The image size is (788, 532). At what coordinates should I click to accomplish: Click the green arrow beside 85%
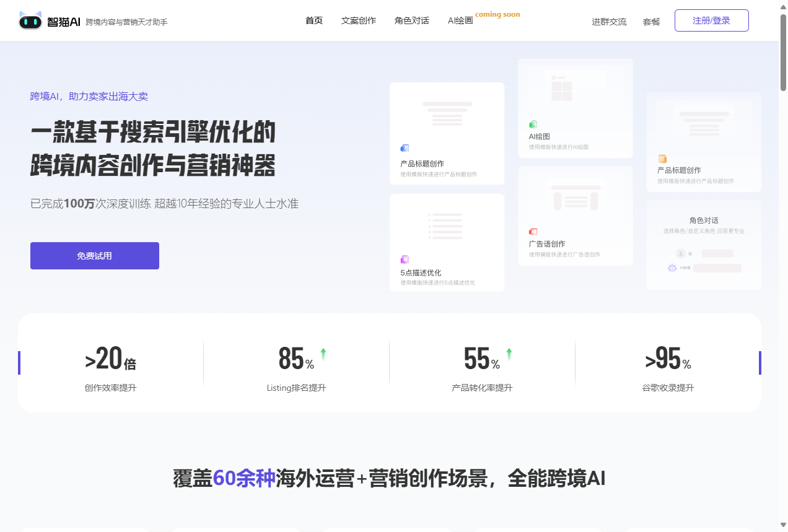[x=323, y=354]
